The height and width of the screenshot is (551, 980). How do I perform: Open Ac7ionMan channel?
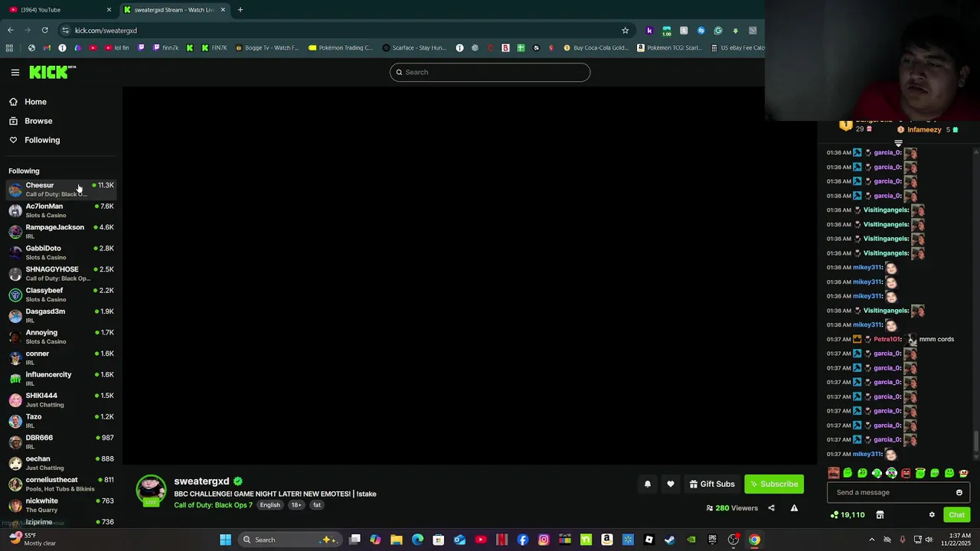(x=61, y=210)
